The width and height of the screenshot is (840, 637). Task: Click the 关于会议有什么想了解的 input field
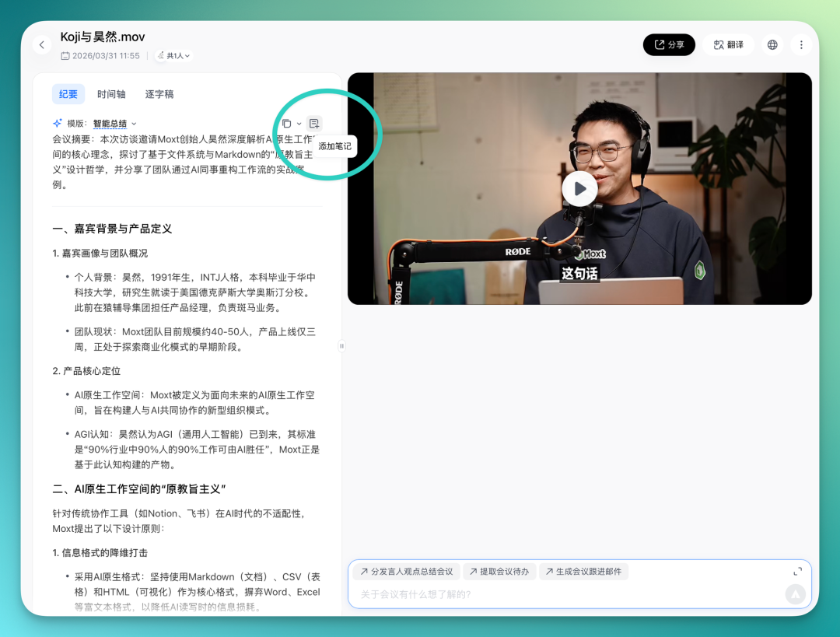click(568, 594)
